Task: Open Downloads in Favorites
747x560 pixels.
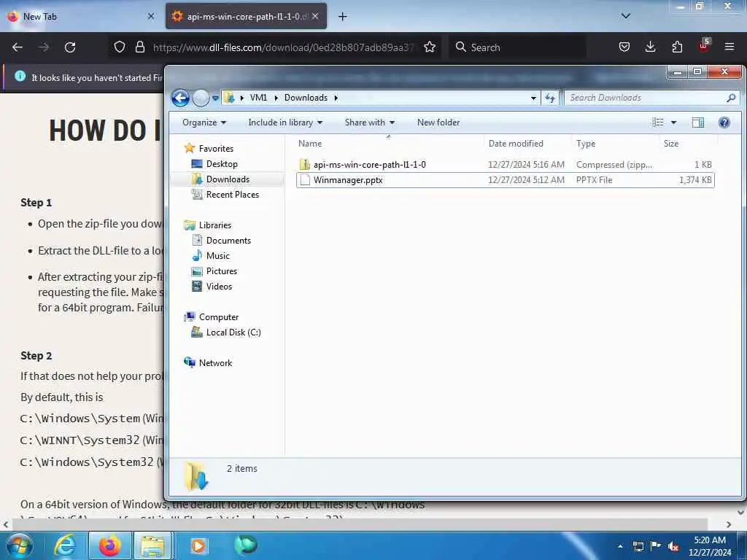Action: 228,179
